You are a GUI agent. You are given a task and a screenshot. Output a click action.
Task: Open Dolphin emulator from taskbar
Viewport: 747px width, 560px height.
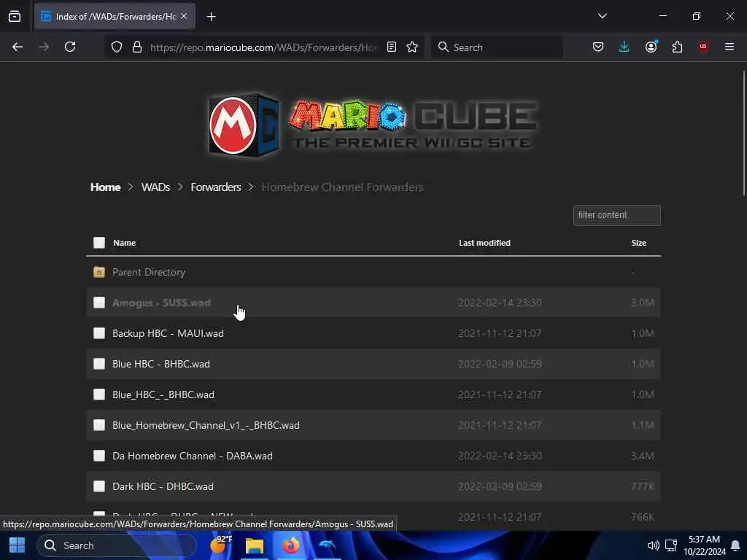pyautogui.click(x=327, y=545)
